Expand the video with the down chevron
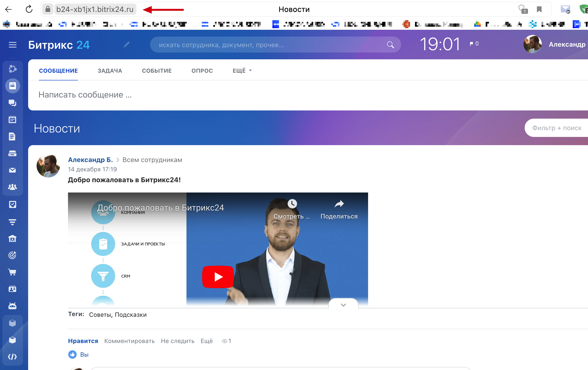The height and width of the screenshot is (370, 588). 343,305
